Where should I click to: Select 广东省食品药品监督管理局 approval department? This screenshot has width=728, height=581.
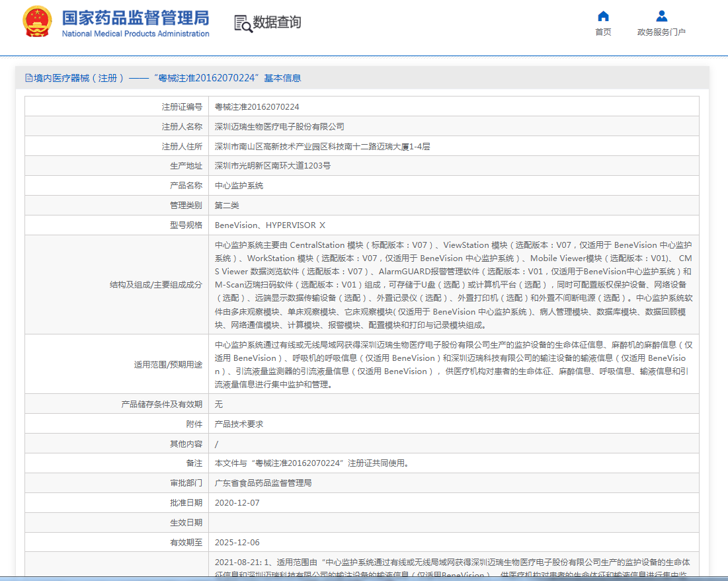pyautogui.click(x=263, y=483)
